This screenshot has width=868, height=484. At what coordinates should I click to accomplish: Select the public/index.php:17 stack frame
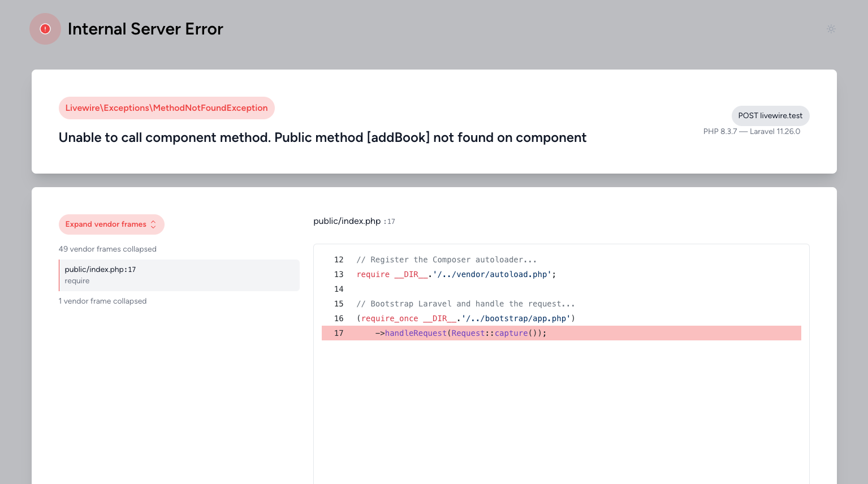pos(179,275)
